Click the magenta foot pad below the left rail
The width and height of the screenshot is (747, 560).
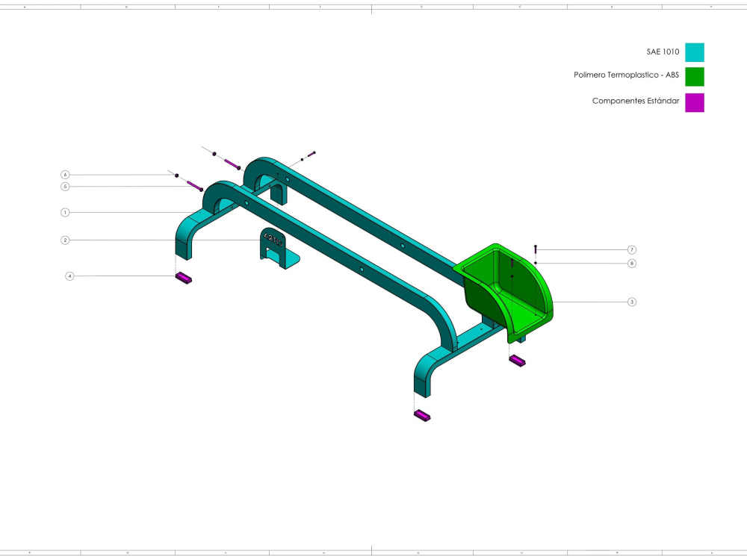click(184, 277)
